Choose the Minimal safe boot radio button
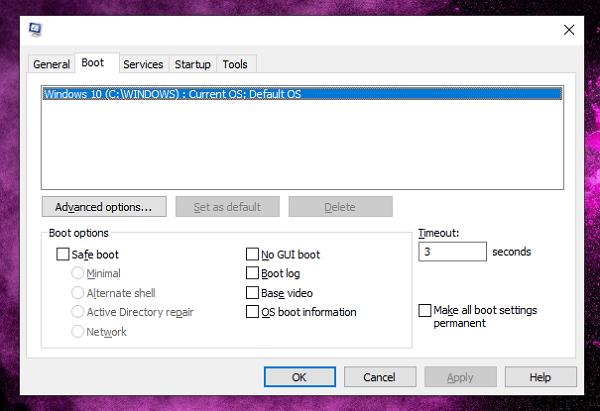600x411 pixels. tap(78, 273)
